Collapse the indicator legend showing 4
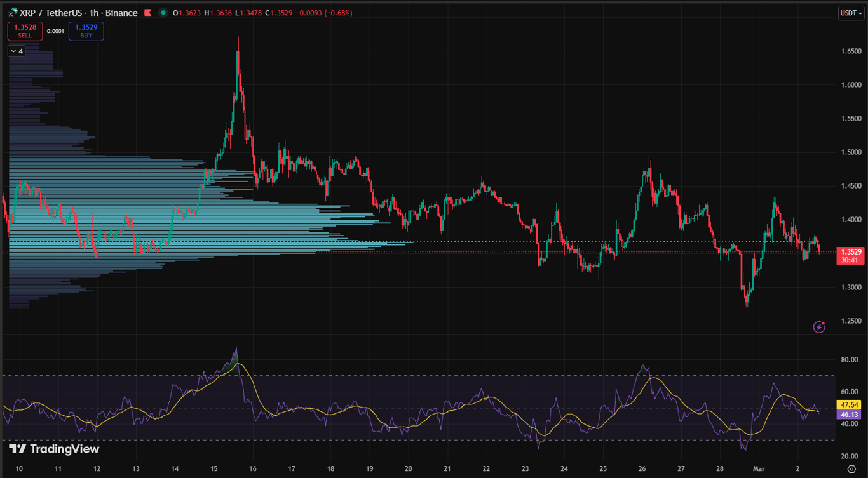Image resolution: width=868 pixels, height=478 pixels. (17, 51)
